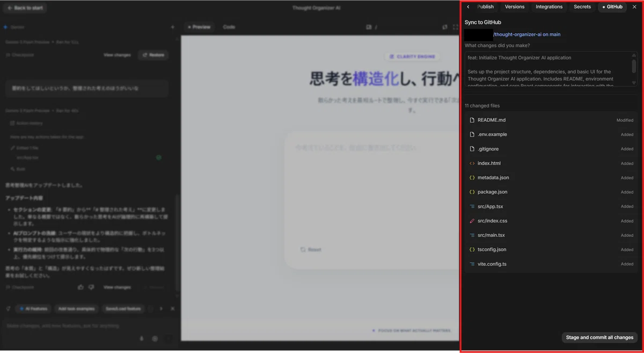Select the Secrets tab

(x=582, y=7)
